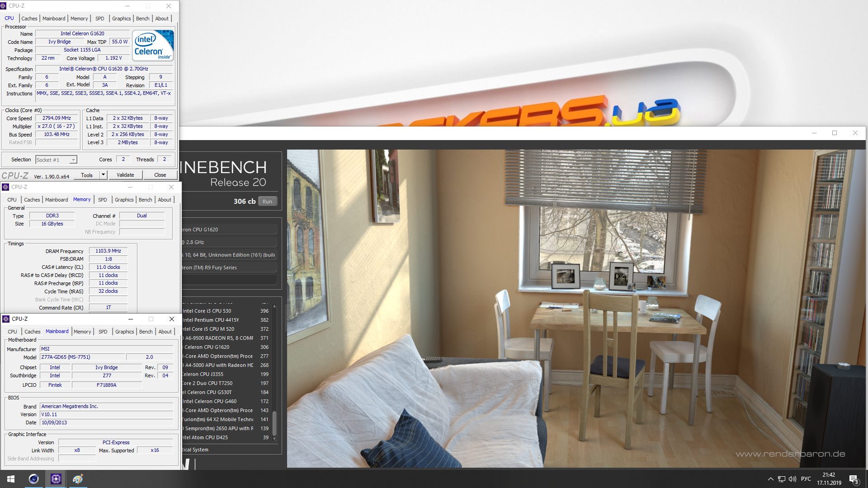Open the Windows Start menu
Screen dimensions: 868x488
click(x=11, y=479)
